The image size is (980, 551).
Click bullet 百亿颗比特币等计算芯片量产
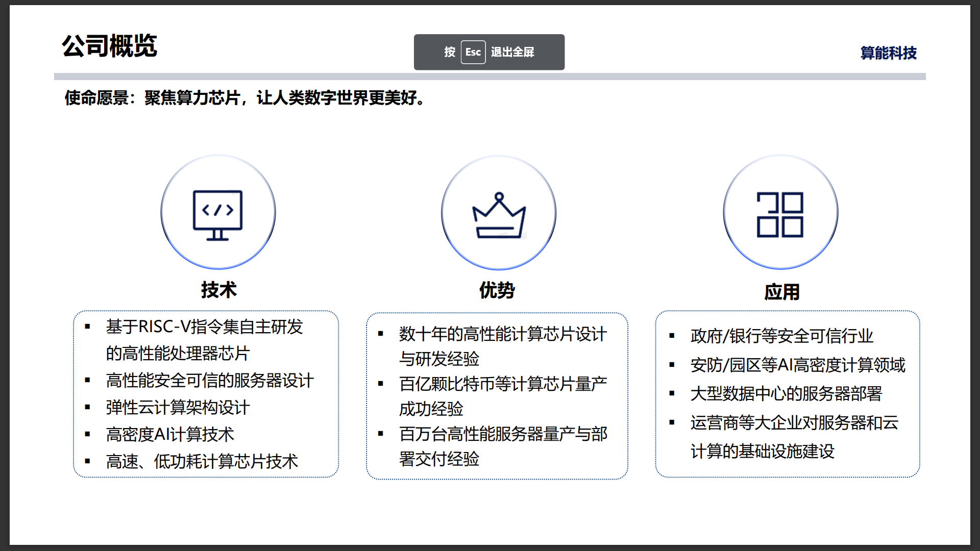pos(503,384)
